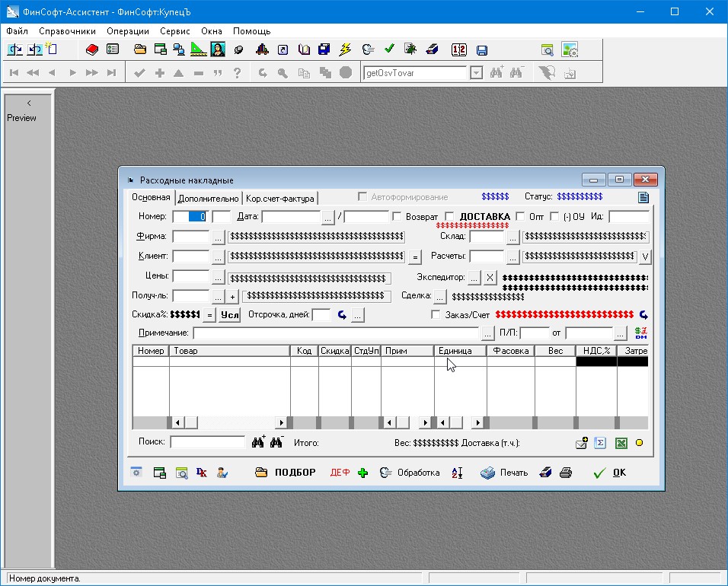Enable the Возврат checkbox
The width and height of the screenshot is (728, 586).
point(397,217)
